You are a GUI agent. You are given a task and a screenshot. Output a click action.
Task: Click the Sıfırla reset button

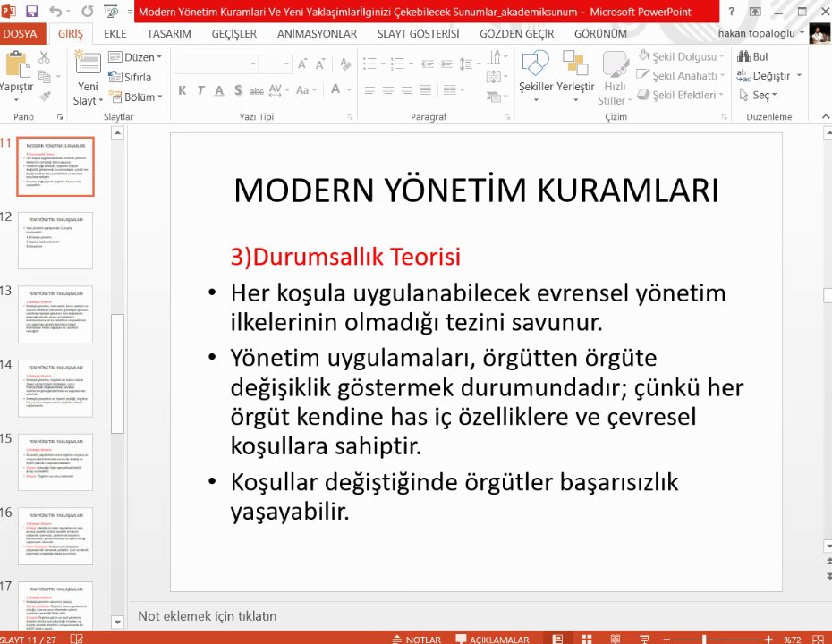[x=130, y=77]
